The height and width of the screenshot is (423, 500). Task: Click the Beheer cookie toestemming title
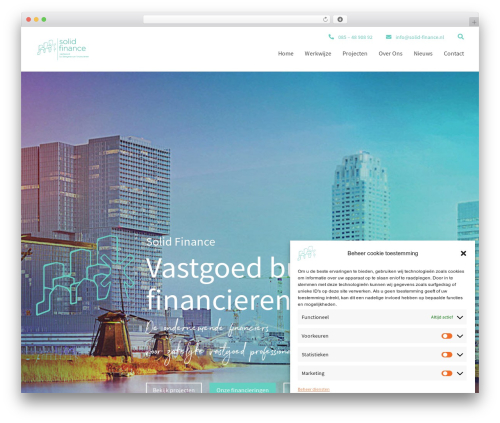click(383, 253)
